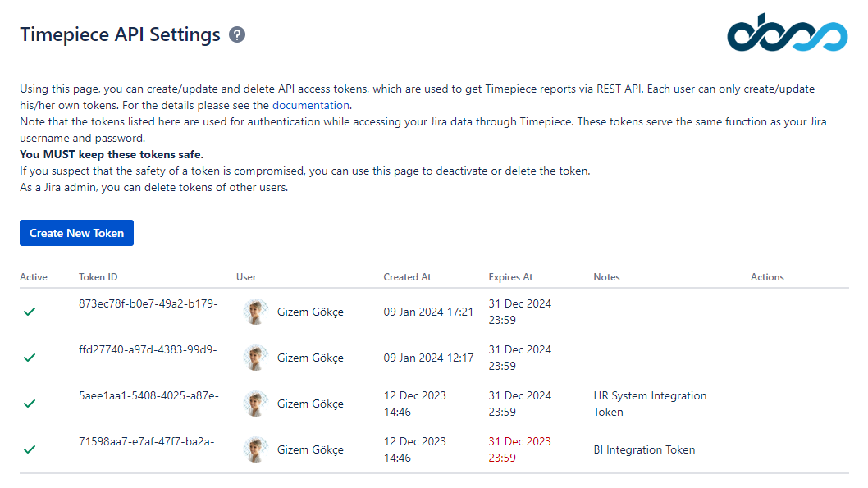Click the Expires At column header
Image resolution: width=868 pixels, height=488 pixels.
(510, 277)
